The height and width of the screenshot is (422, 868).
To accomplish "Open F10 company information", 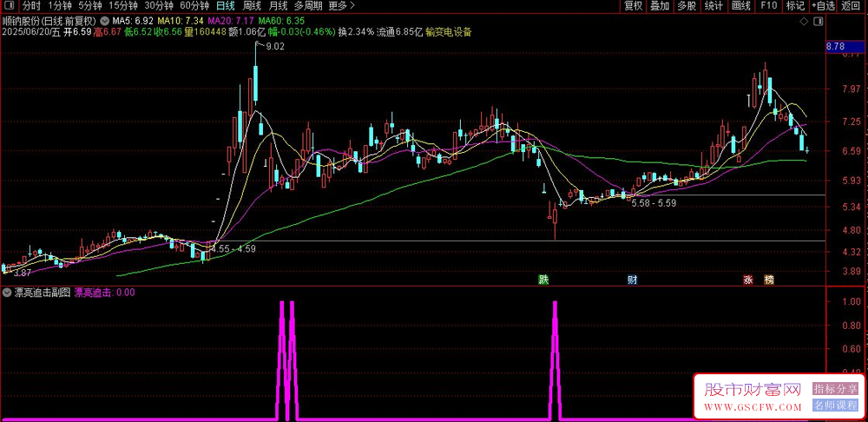I will pos(768,5).
